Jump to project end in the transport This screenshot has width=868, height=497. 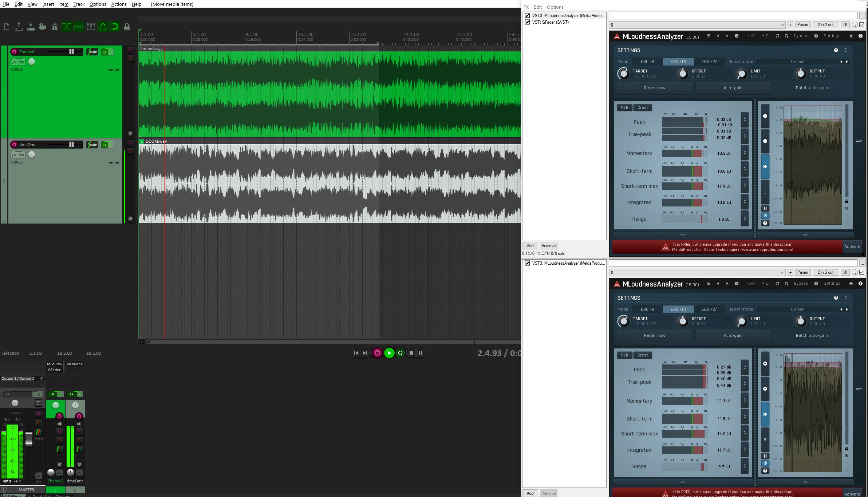click(x=365, y=353)
